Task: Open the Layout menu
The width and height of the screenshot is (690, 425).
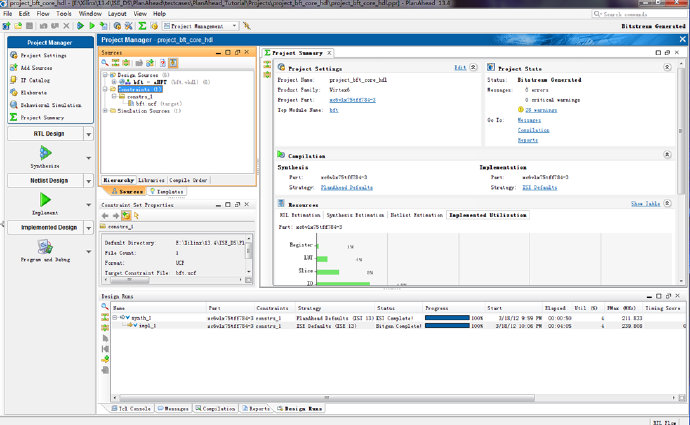Action: point(117,14)
